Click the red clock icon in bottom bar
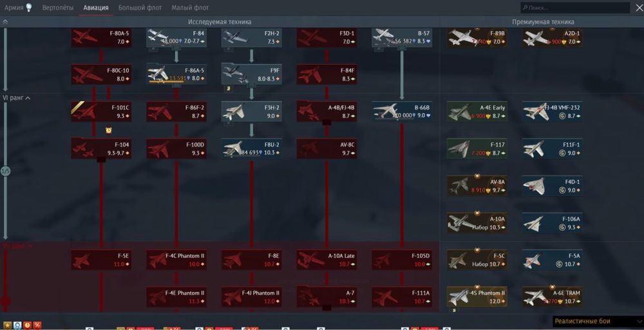 click(x=27, y=325)
